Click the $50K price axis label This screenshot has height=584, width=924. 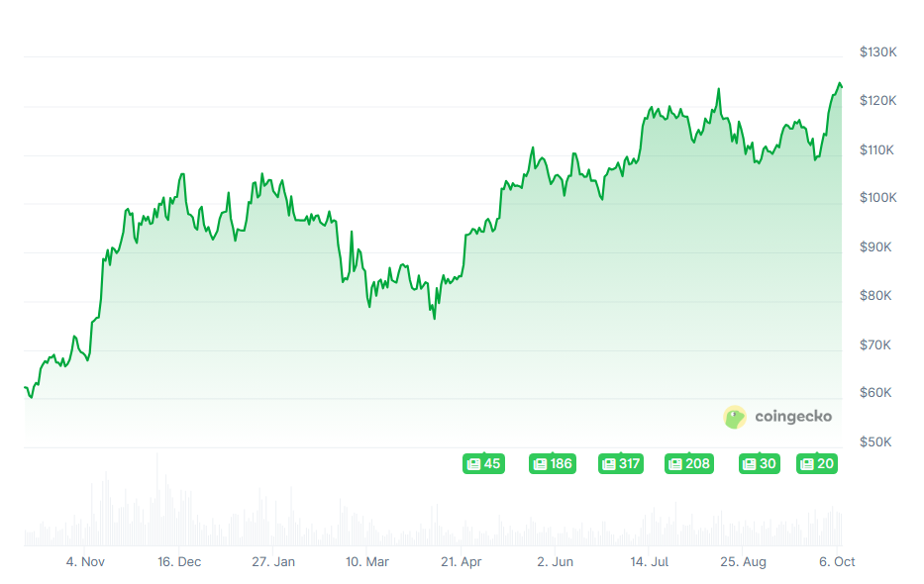pos(875,441)
